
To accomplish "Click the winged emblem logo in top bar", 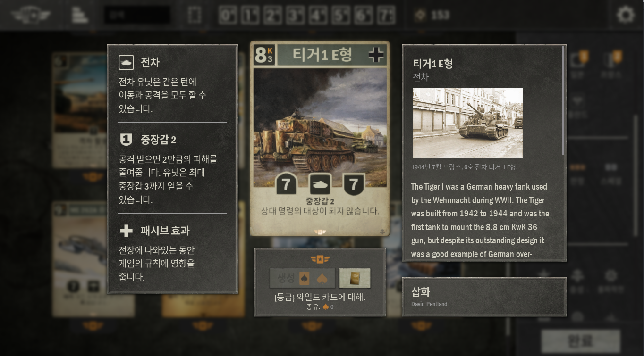I will (x=31, y=15).
